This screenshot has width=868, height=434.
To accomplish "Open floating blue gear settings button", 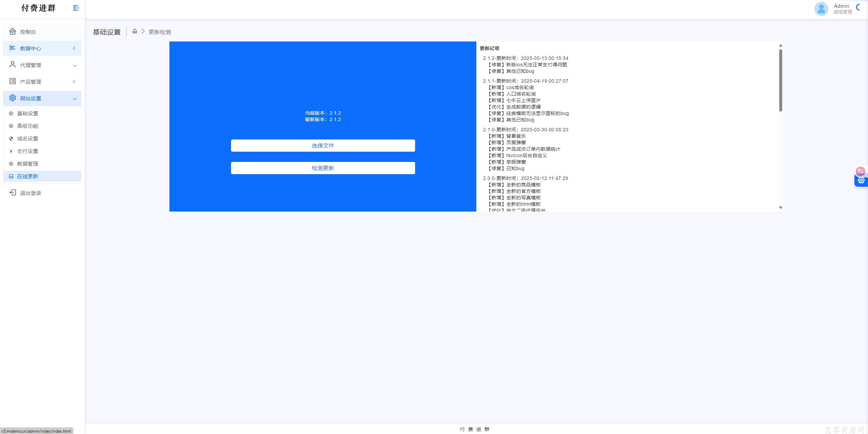I will click(861, 181).
